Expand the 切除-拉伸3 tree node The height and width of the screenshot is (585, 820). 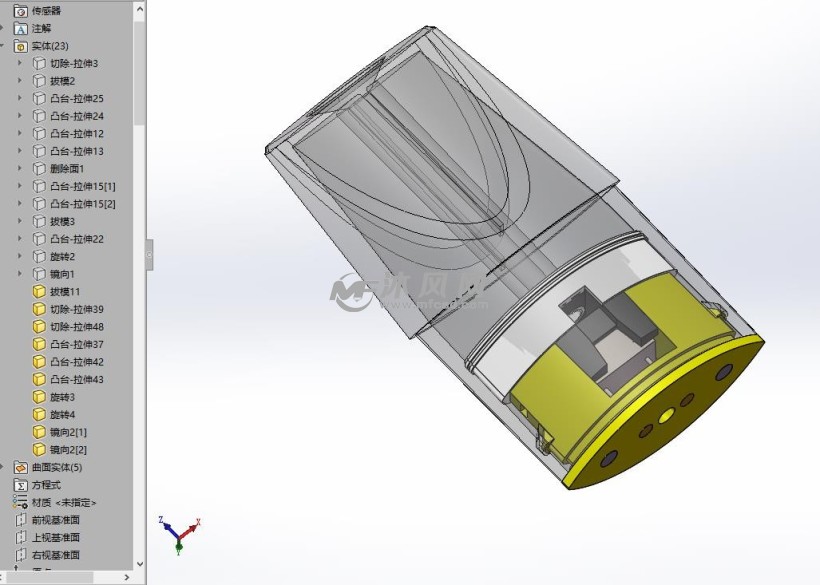(x=20, y=63)
